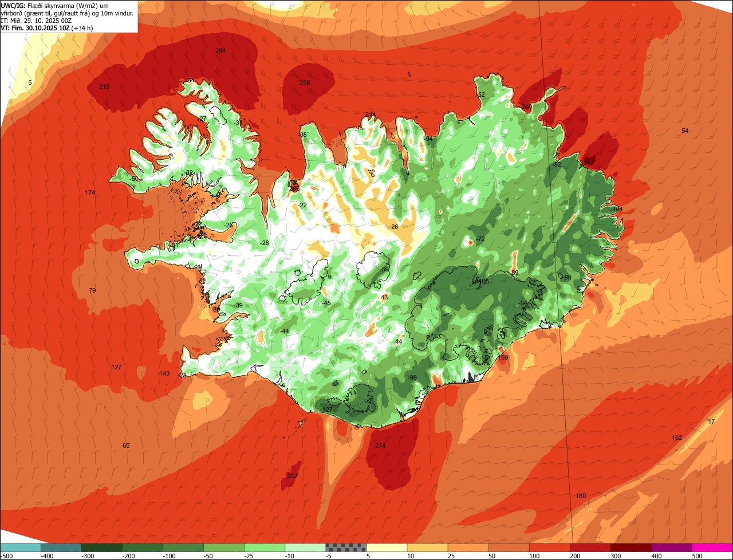Click the dark teal -400 to -300 legend swatch
Image resolution: width=733 pixels, height=560 pixels.
61,547
